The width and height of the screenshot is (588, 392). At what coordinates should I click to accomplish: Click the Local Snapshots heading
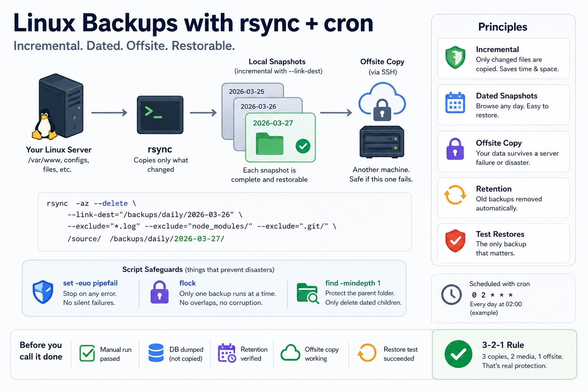pos(277,62)
